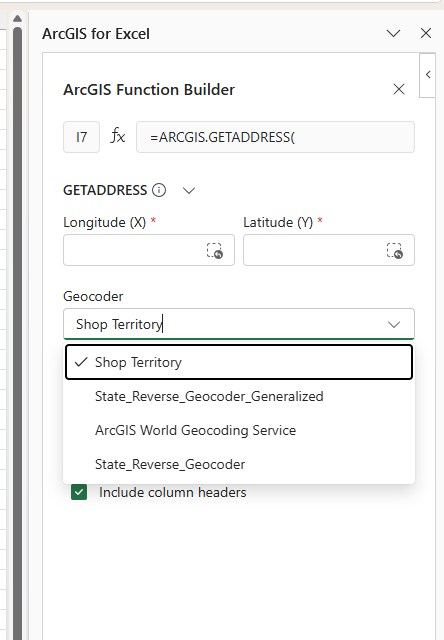Select cell range for Latitude
The image size is (444, 640).
tap(395, 251)
